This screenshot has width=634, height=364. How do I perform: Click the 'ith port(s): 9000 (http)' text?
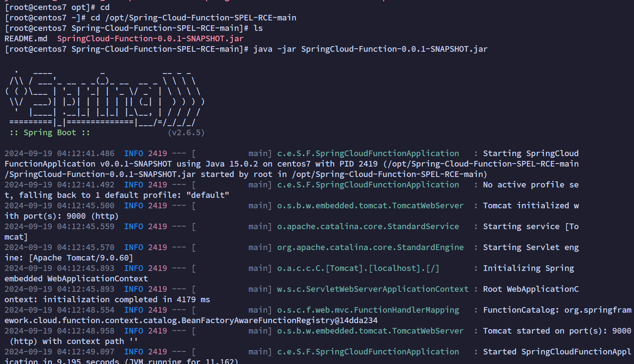(62, 216)
